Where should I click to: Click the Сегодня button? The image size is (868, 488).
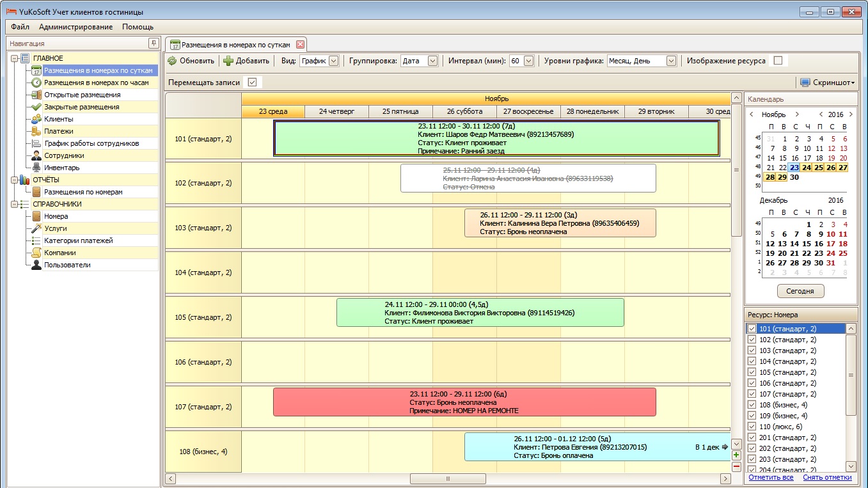pos(800,291)
